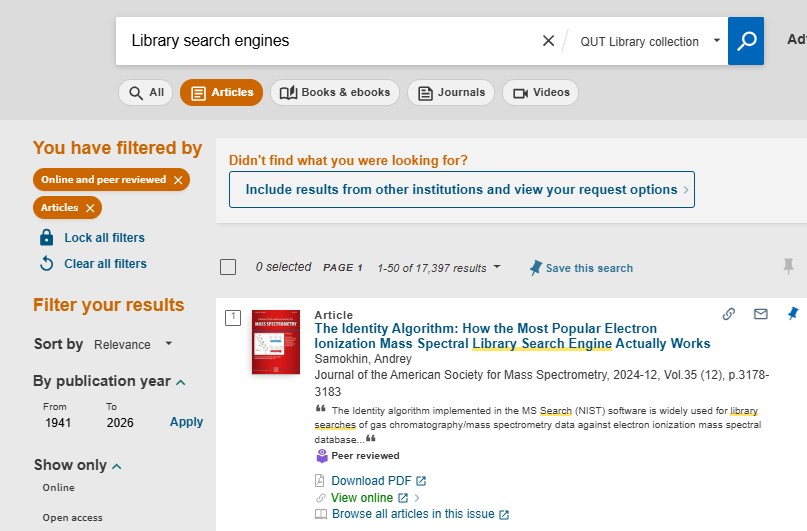807x531 pixels.
Task: Apply the publication year range
Action: pyautogui.click(x=186, y=422)
